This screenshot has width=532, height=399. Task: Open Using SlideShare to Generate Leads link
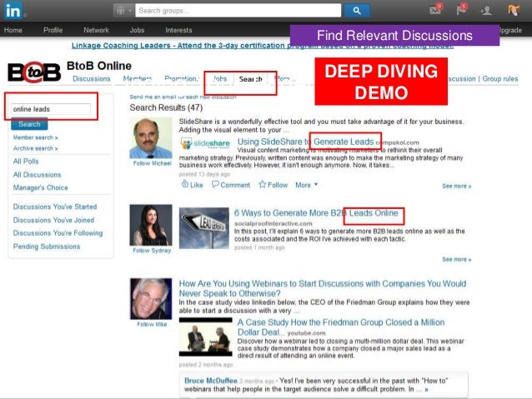click(x=305, y=142)
